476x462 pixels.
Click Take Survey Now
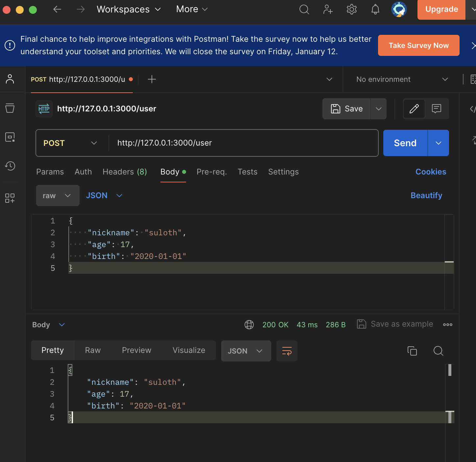tap(419, 45)
